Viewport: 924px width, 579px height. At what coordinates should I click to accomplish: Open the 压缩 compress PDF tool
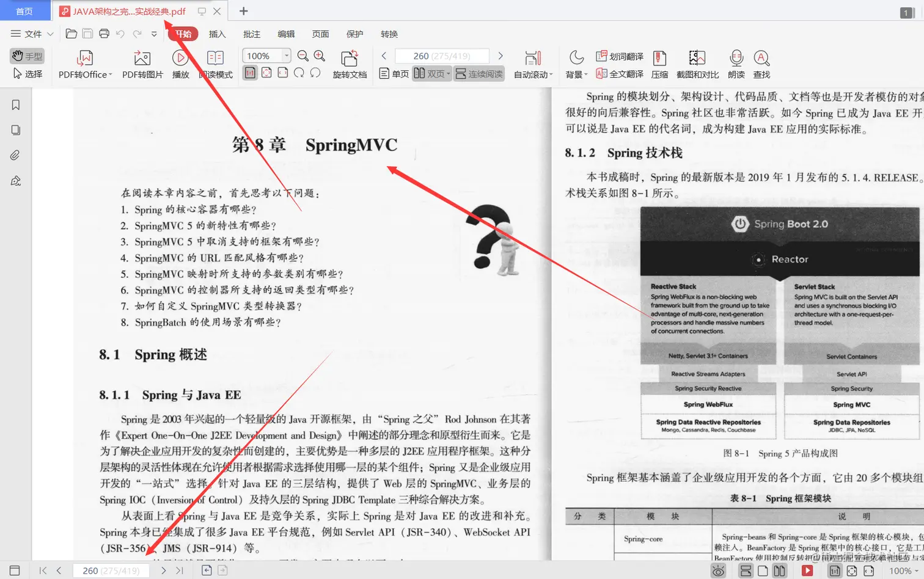pos(659,64)
